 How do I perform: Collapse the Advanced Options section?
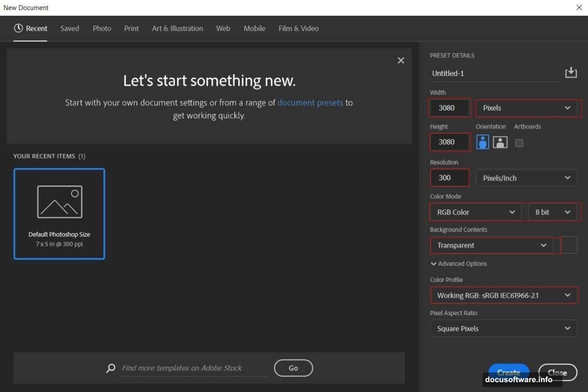pos(458,263)
